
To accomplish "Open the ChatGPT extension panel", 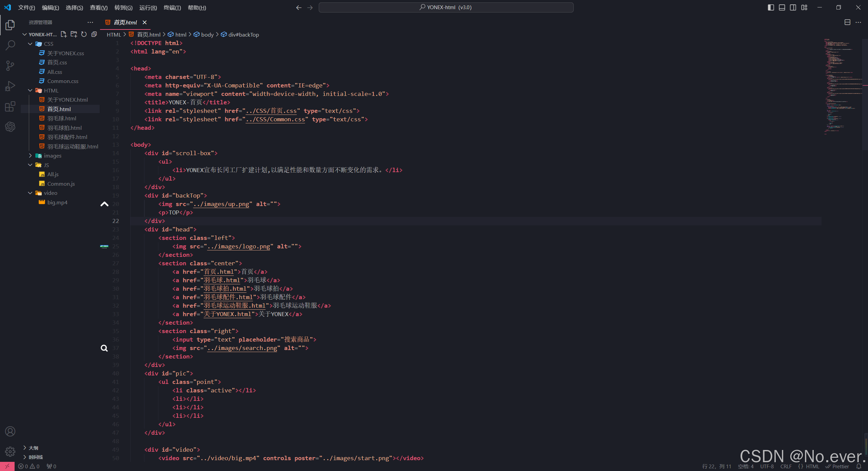I will coord(10,127).
